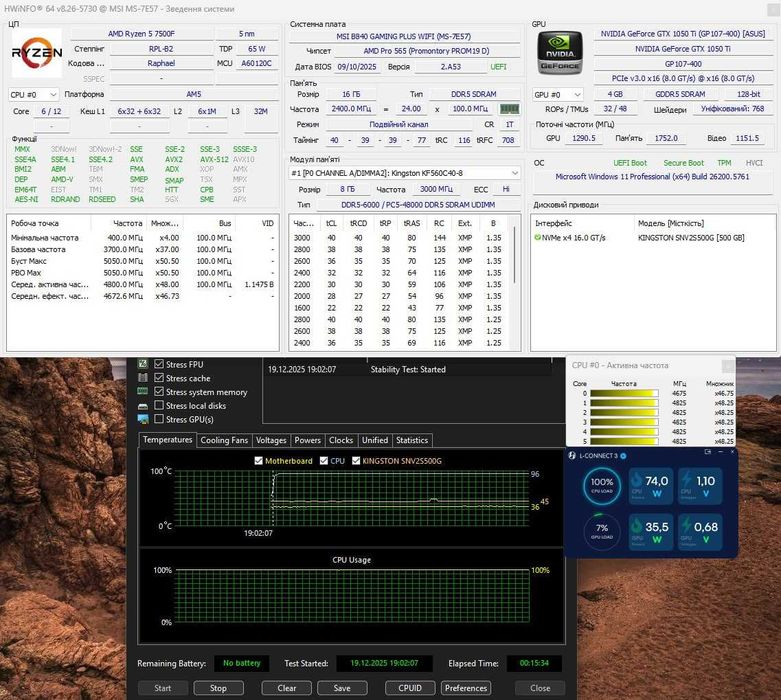
Task: Click the Core 0 frequency bar
Action: point(624,393)
